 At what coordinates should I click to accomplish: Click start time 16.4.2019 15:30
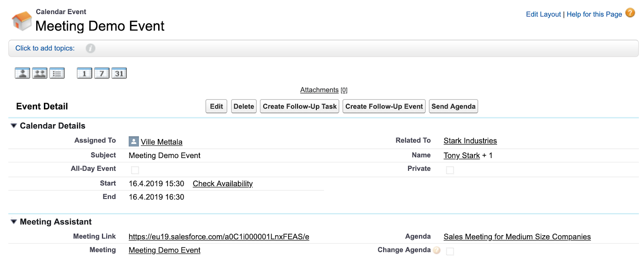click(x=157, y=183)
